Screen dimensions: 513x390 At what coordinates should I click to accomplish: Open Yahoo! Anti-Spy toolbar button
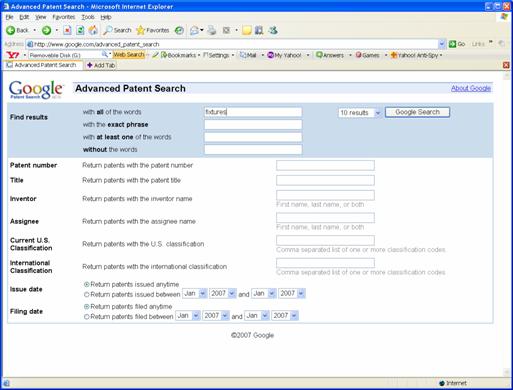[414, 55]
